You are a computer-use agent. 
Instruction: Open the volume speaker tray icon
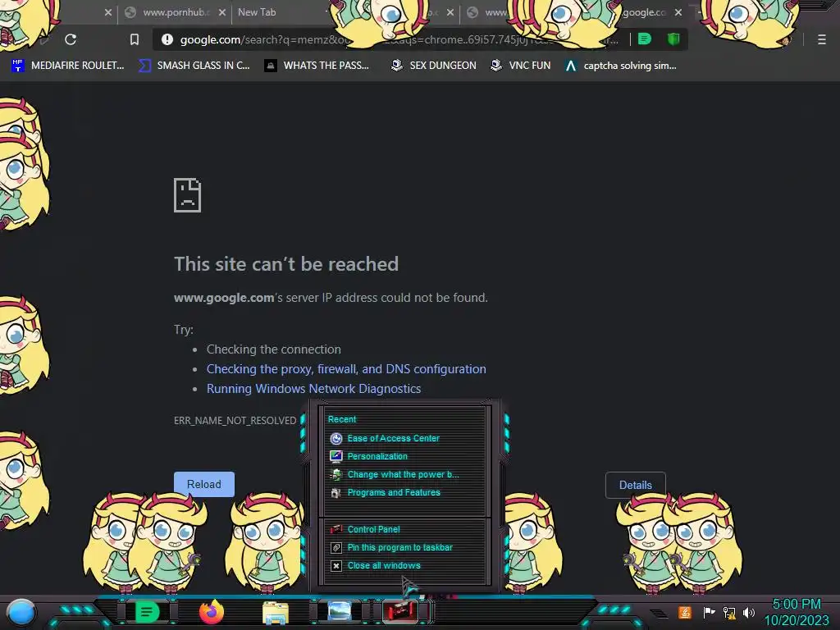click(749, 612)
